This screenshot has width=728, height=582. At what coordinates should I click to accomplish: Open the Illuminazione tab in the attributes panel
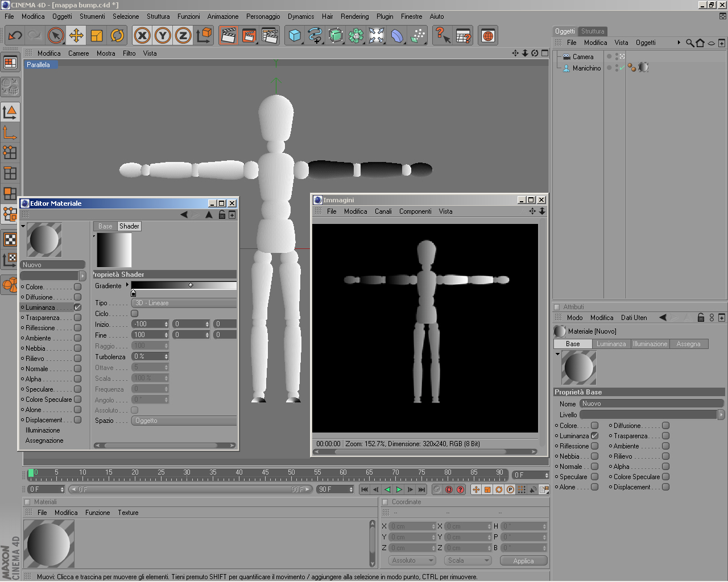pos(650,344)
